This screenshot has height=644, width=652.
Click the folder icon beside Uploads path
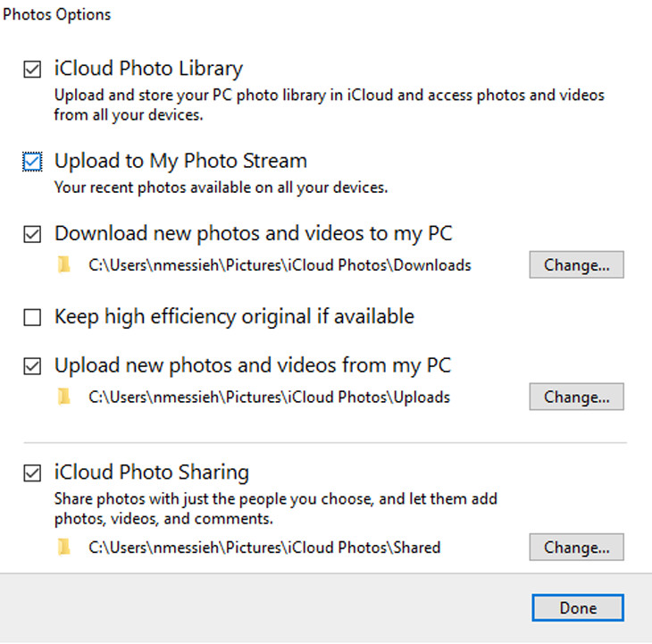pyautogui.click(x=63, y=397)
